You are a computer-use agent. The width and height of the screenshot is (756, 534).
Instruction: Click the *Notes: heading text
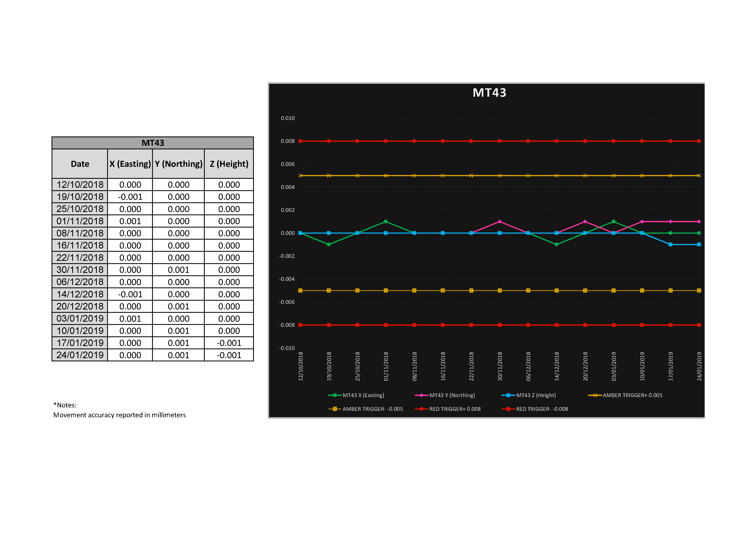pyautogui.click(x=65, y=405)
